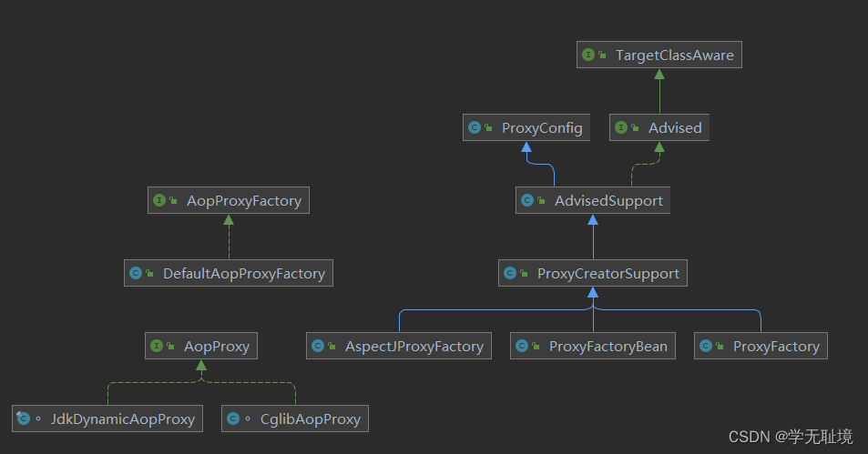Click the public visibility lock icon on DefaultAopProxyFactory

click(149, 273)
